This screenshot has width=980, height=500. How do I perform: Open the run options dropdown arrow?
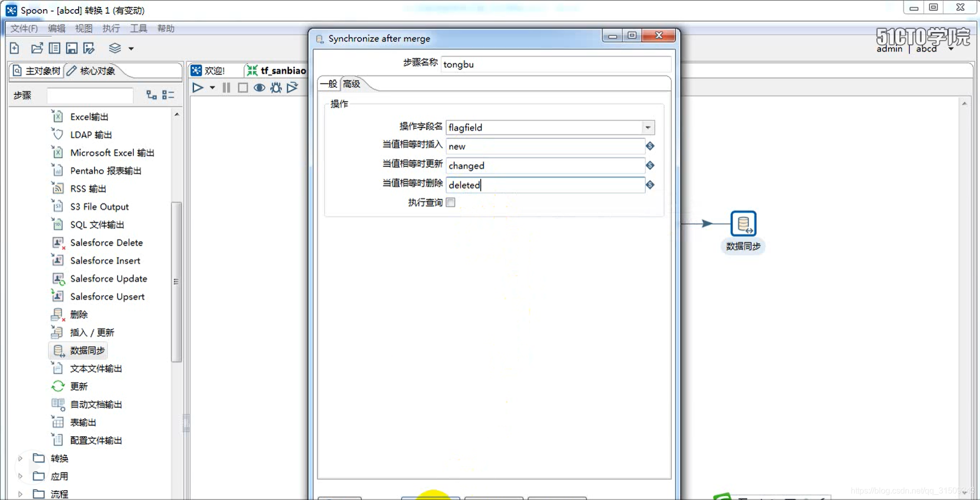(x=212, y=88)
